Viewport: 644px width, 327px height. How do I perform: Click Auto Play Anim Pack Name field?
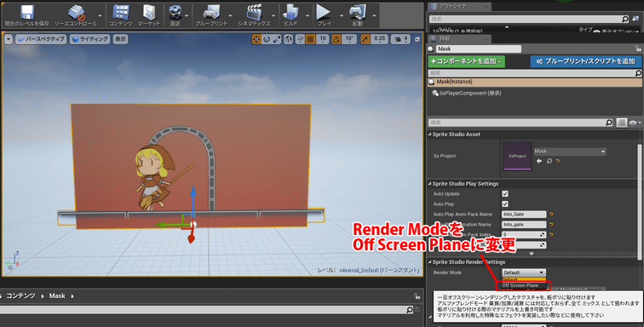pos(524,215)
